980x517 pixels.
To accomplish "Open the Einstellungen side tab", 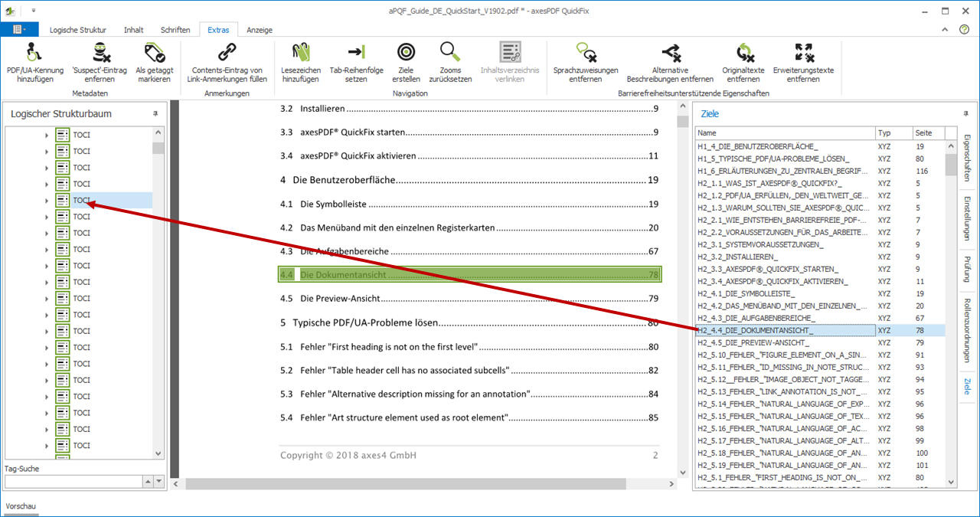I will click(967, 220).
